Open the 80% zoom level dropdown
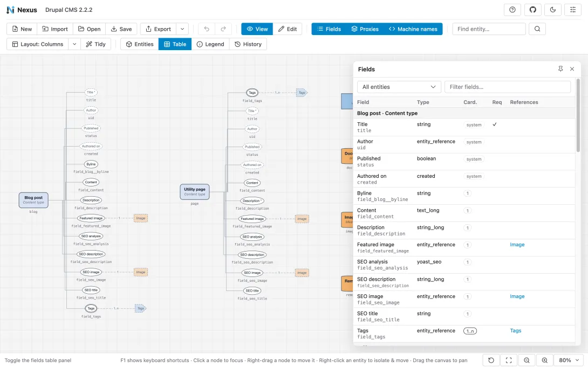588x367 pixels. click(x=569, y=360)
